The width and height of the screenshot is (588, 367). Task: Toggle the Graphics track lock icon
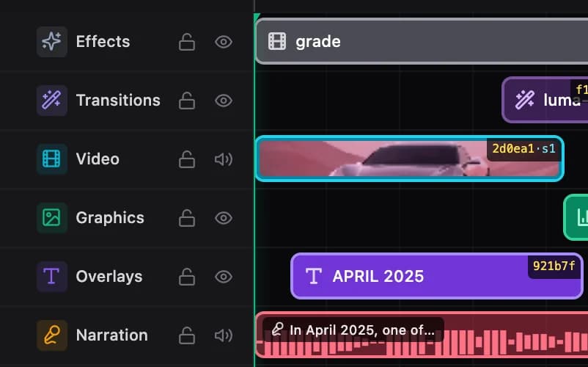coord(187,218)
